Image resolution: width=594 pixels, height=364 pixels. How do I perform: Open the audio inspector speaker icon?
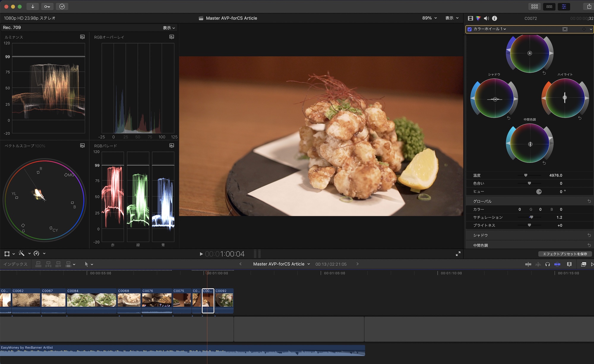point(486,18)
